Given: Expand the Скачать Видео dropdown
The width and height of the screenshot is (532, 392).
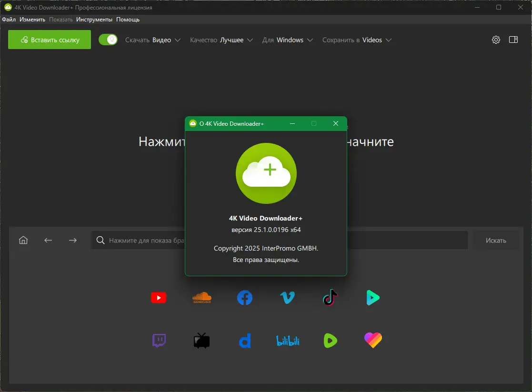Looking at the screenshot, I should [x=153, y=40].
